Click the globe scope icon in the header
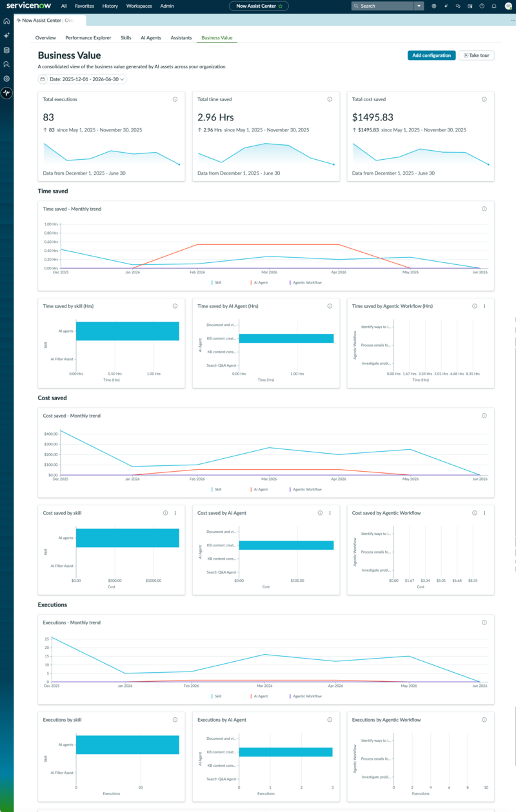 point(434,6)
